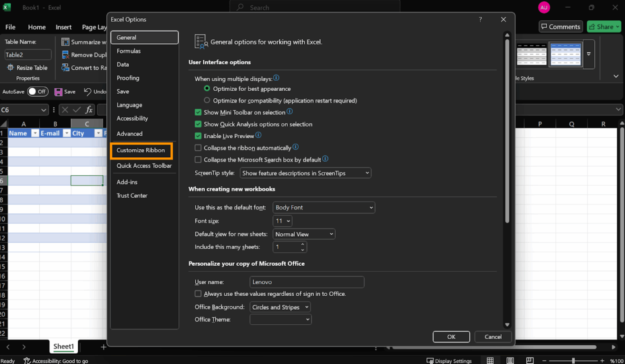This screenshot has height=364, width=625.
Task: Click the Save icon in Quick Access Toolbar
Action: coord(57,92)
